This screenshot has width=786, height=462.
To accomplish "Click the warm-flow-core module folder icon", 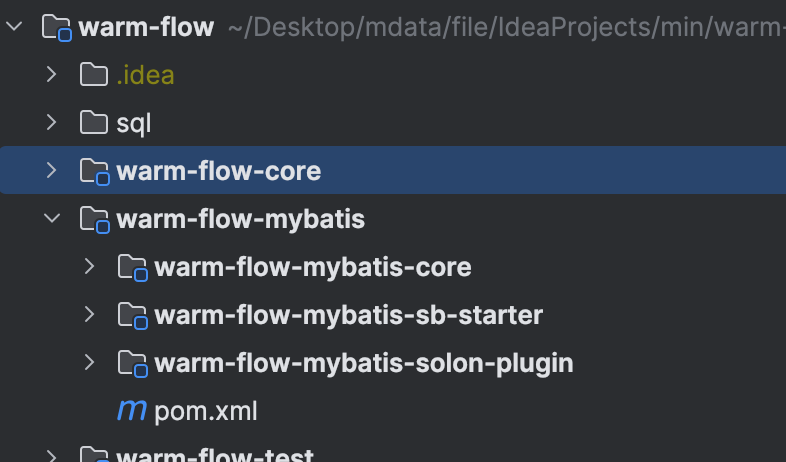I will coord(95,171).
